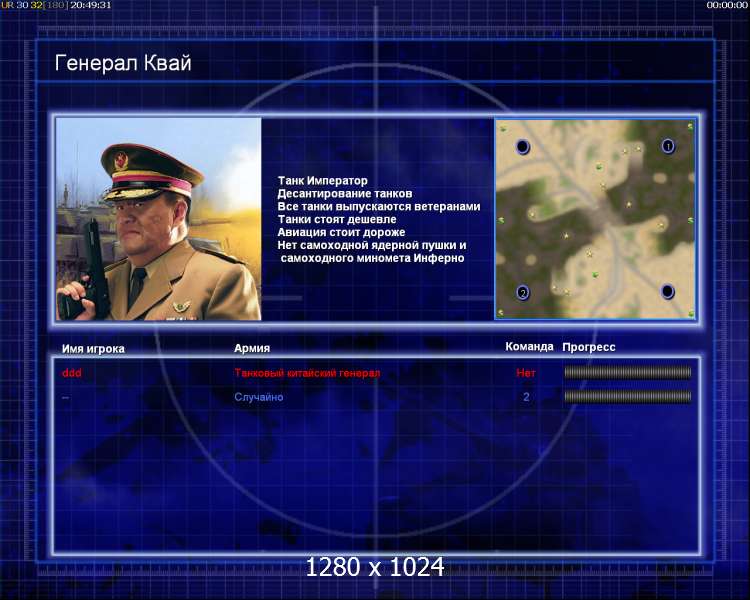Image resolution: width=750 pixels, height=600 pixels.
Task: Click the desert map preview thumbnail
Action: point(595,219)
